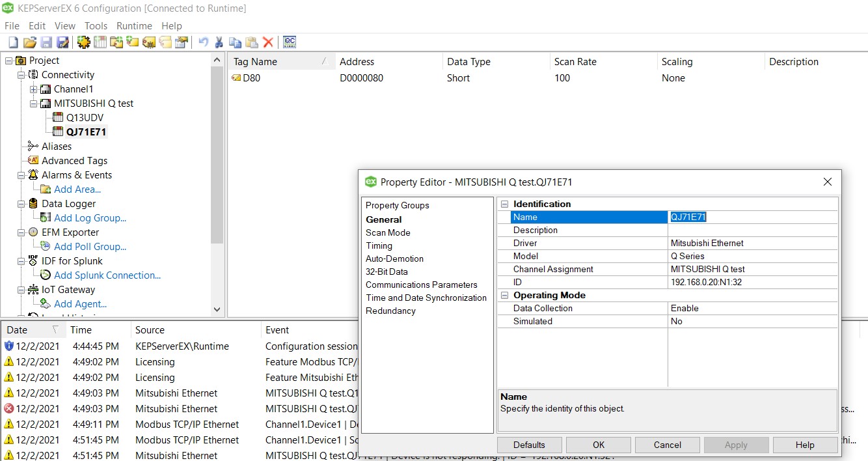Select the Q13UDV device in tree
Viewport: 868px width, 461px height.
tap(85, 118)
